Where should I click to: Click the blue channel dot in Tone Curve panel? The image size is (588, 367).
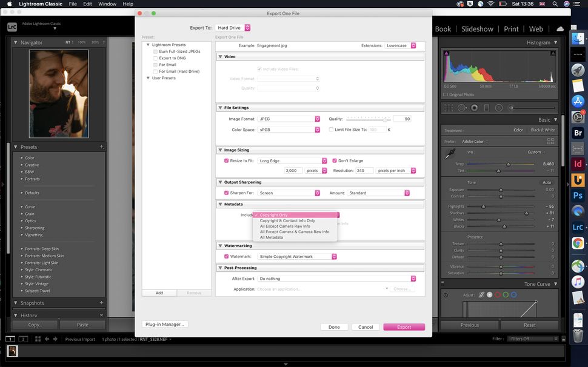(514, 295)
